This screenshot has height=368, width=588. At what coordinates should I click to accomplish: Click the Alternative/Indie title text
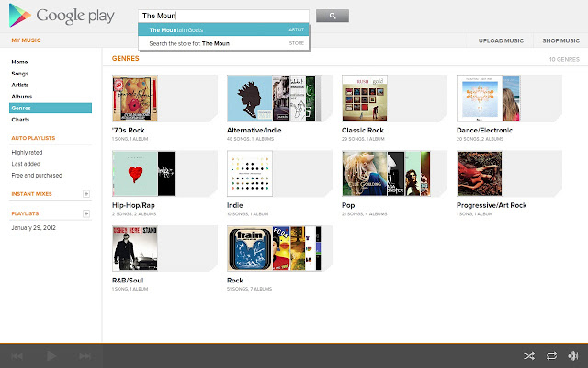click(254, 130)
